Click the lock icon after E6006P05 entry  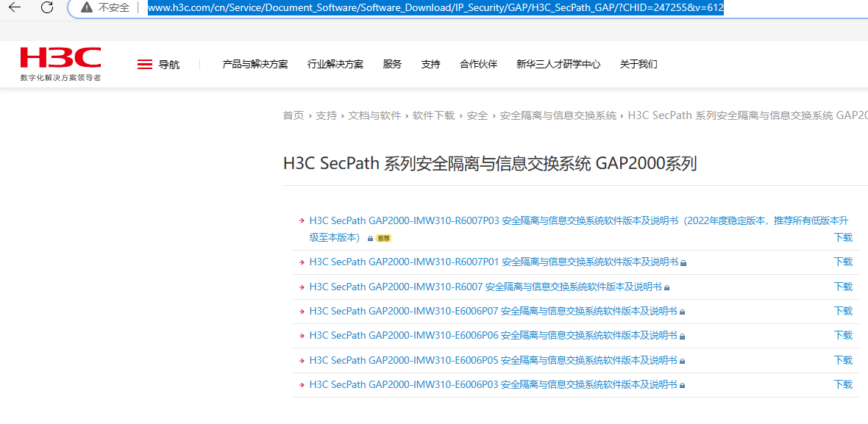[682, 361]
